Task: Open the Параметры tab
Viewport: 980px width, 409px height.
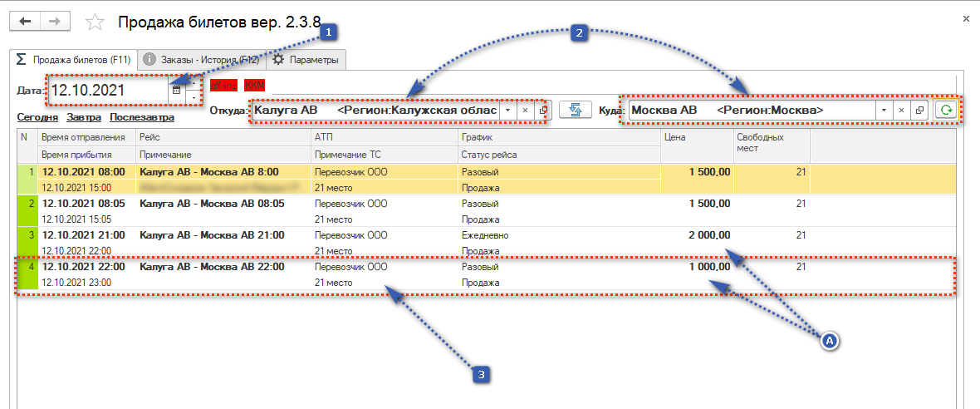Action: pos(306,60)
